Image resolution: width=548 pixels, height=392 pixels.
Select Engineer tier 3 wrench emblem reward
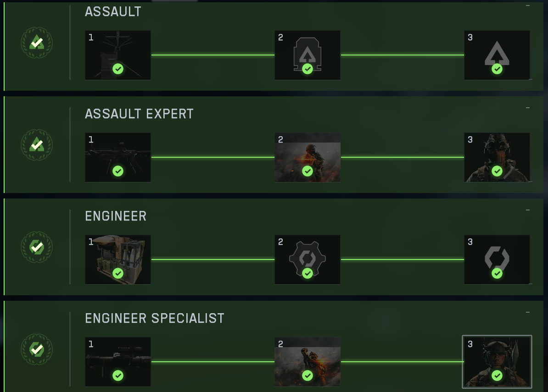click(497, 259)
